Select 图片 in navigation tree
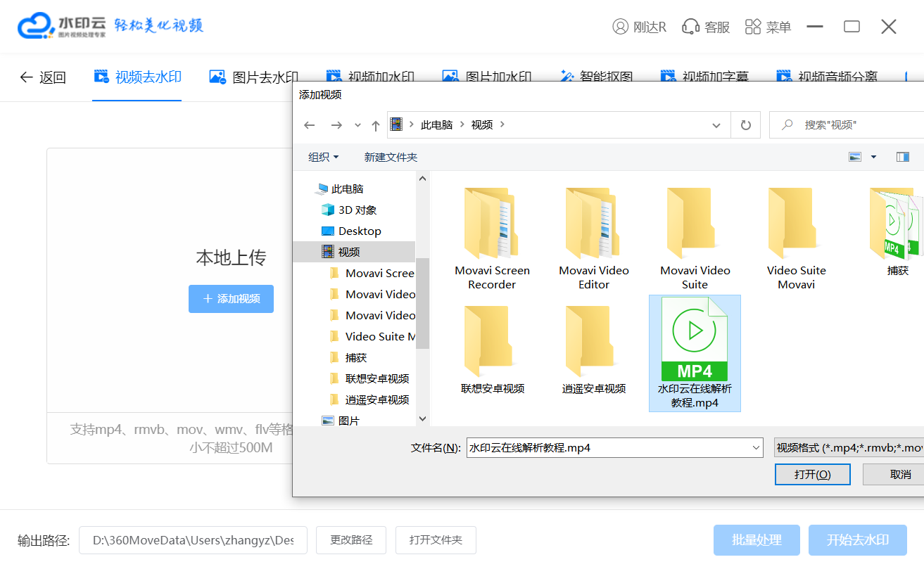Screen dimensions: 924x569 point(341,421)
